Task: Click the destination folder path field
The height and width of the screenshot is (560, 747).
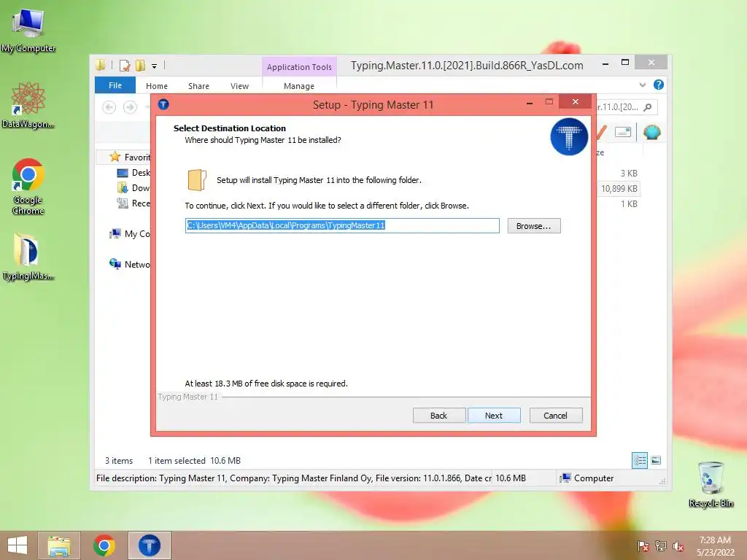Action: point(342,226)
